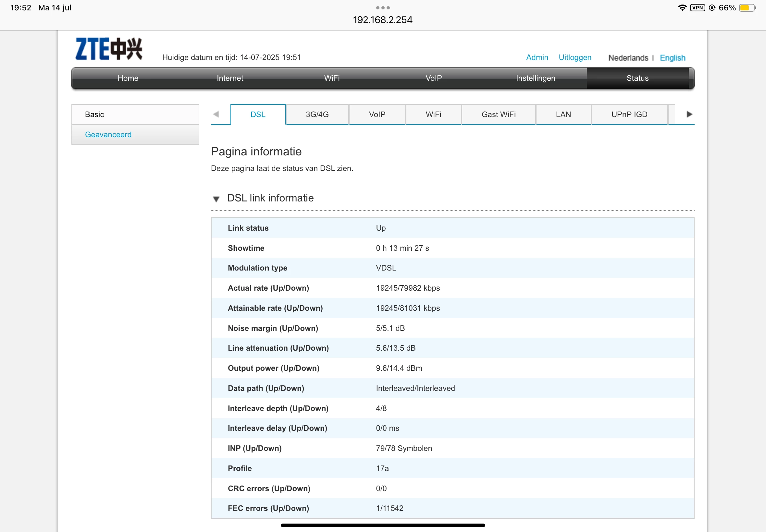Click the ZTE logo
The width and height of the screenshot is (766, 532).
(109, 49)
